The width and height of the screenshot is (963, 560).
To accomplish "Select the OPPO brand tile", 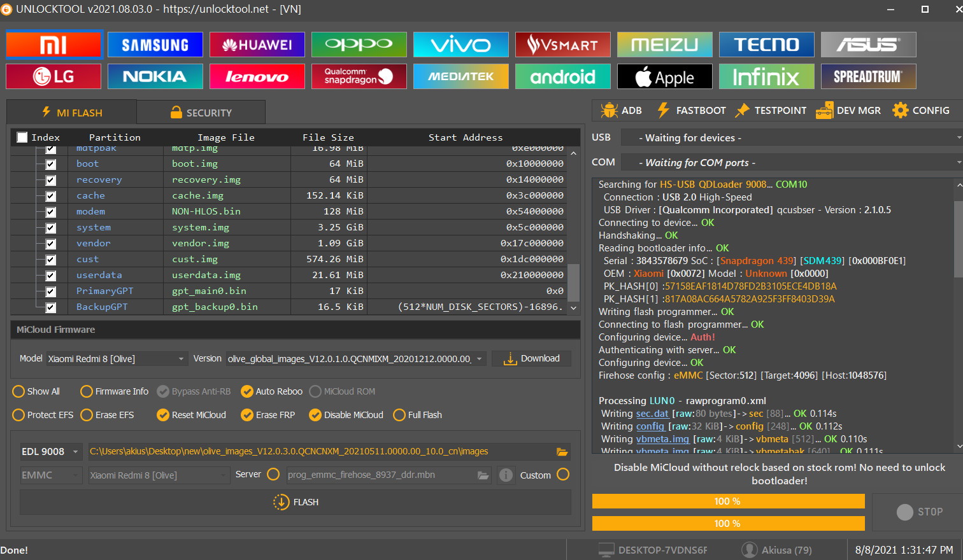I will (x=359, y=45).
